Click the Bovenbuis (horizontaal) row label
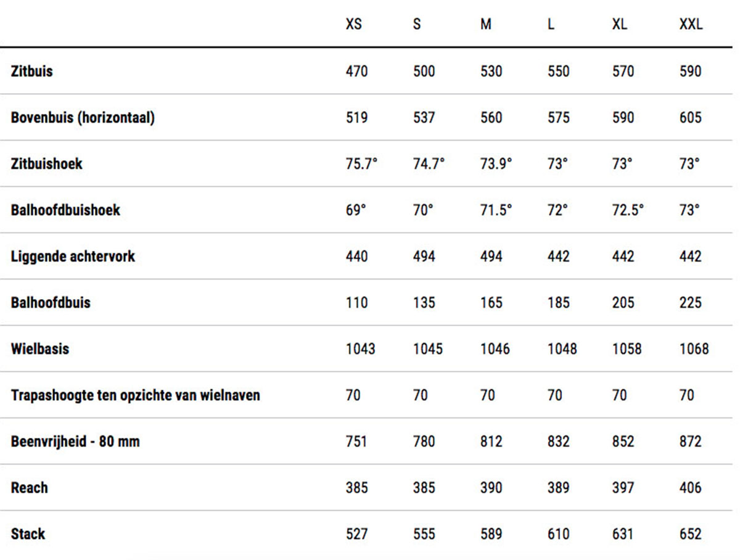Viewport: 740px width, 560px height. (83, 117)
